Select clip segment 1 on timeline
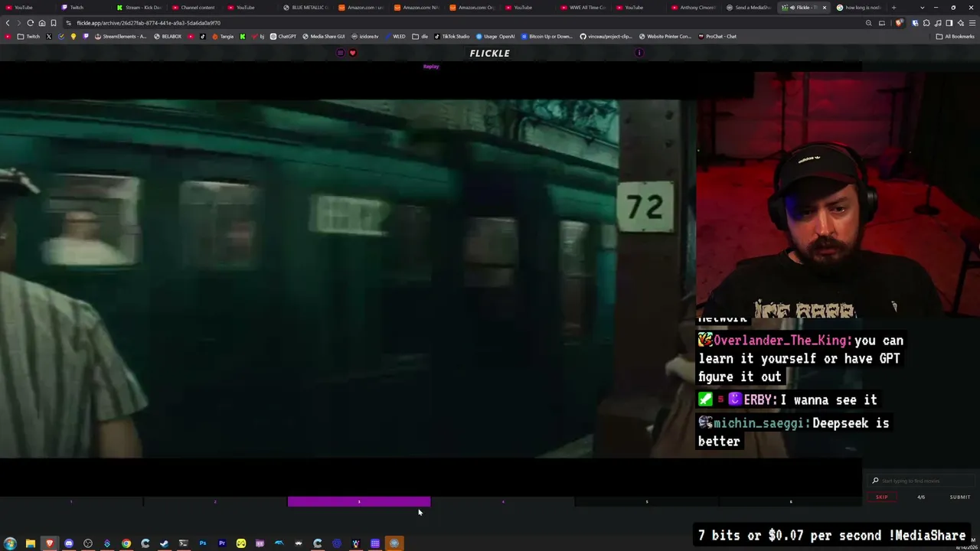Viewport: 980px width, 551px height. click(71, 502)
